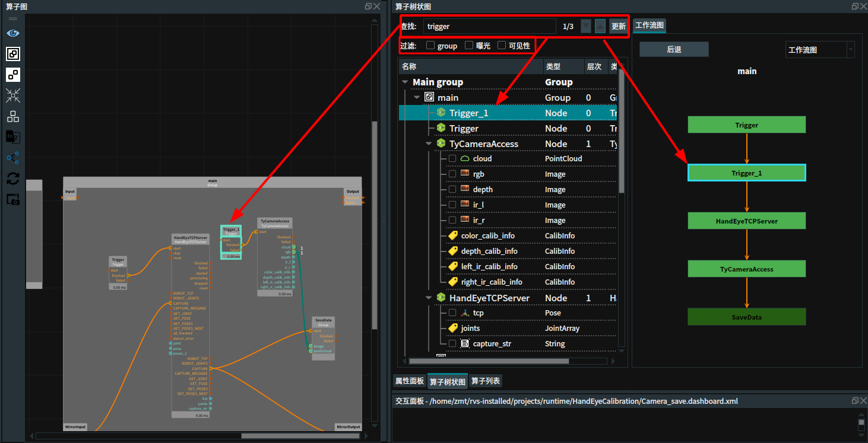Click float icon of 算子图 panel
Viewport: 868px width, 443px height.
[368, 7]
